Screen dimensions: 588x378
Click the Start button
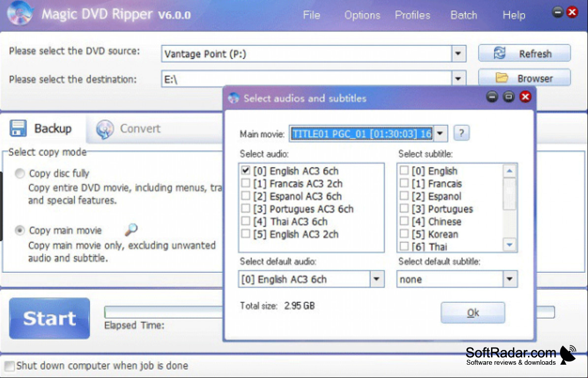(x=50, y=319)
